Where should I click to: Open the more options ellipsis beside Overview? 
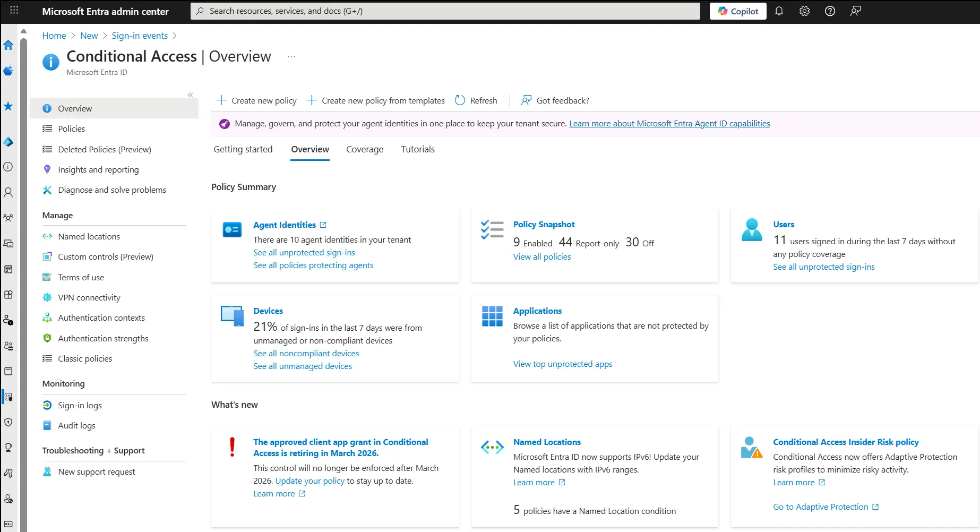point(290,56)
